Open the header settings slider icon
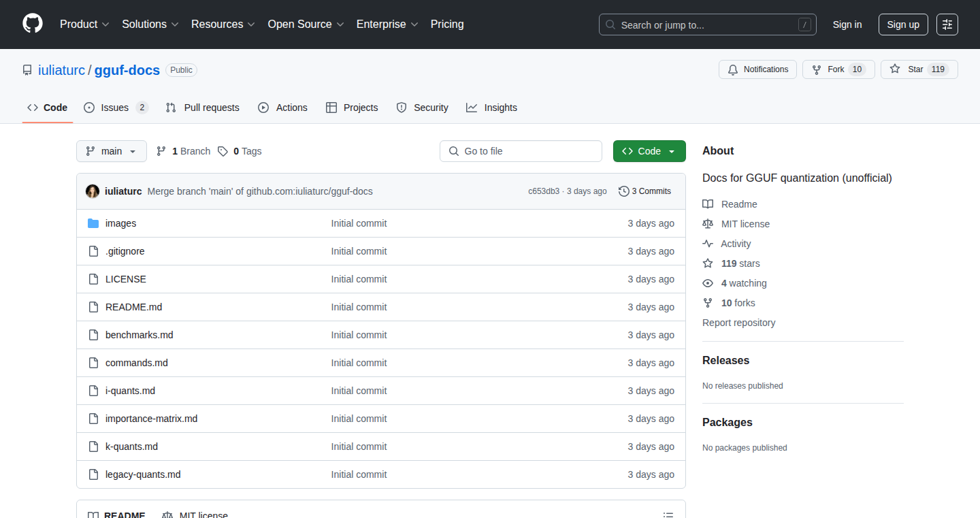 [x=947, y=25]
